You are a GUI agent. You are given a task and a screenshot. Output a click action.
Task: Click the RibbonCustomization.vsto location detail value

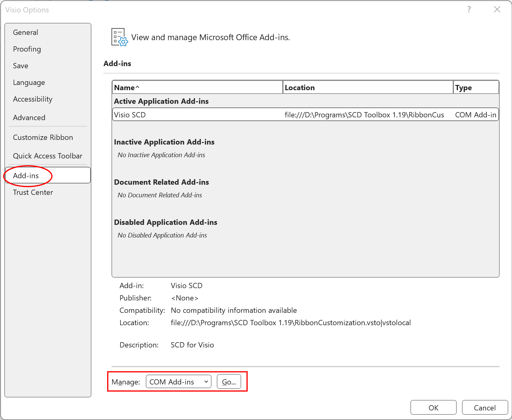pos(291,323)
